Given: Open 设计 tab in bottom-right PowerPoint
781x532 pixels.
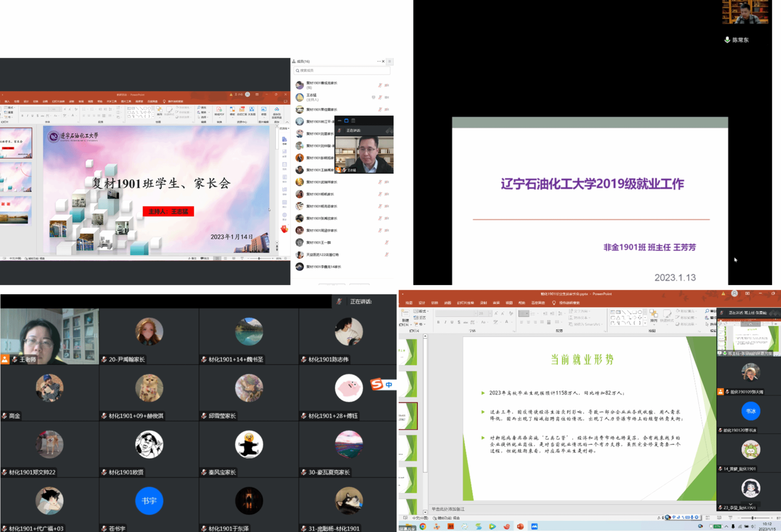Looking at the screenshot, I should coord(422,303).
